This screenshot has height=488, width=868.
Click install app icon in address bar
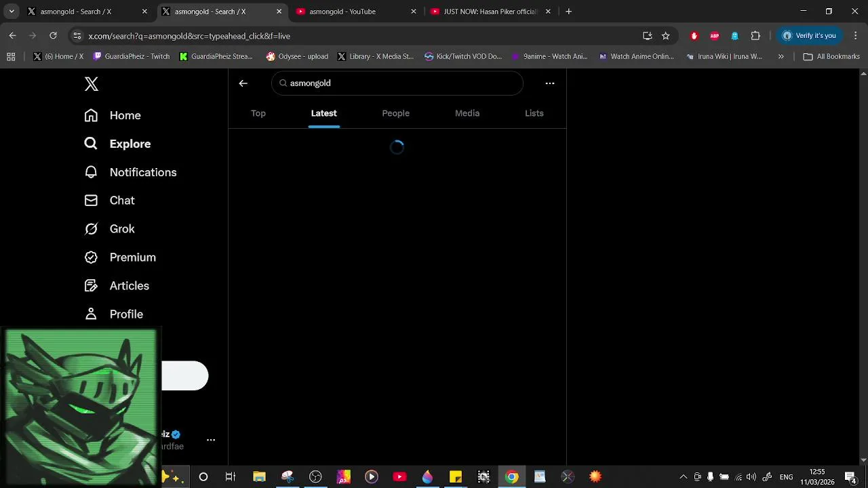point(648,36)
